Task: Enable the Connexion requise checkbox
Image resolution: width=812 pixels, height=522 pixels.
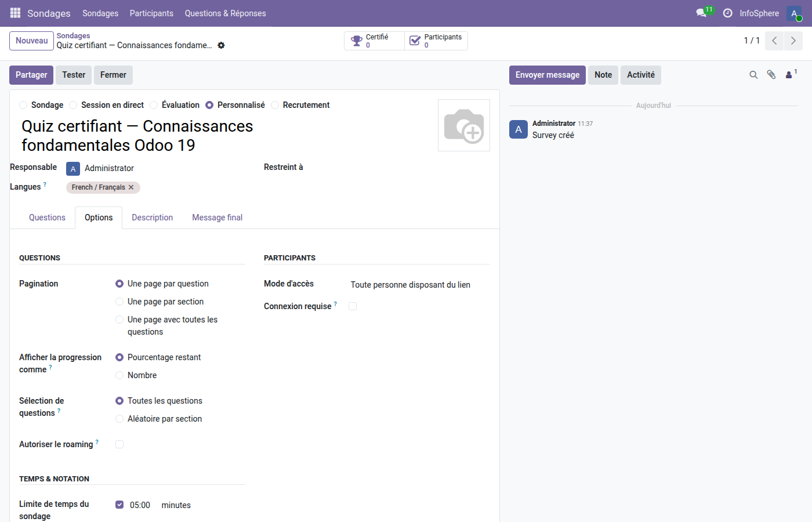Action: click(x=353, y=306)
